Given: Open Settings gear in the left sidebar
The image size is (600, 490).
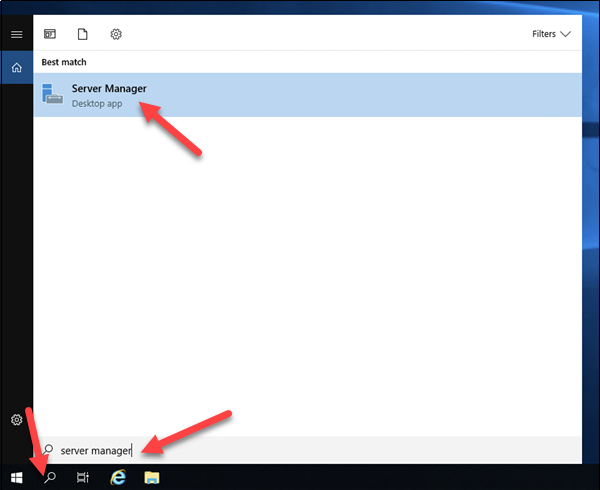Looking at the screenshot, I should pos(16,420).
